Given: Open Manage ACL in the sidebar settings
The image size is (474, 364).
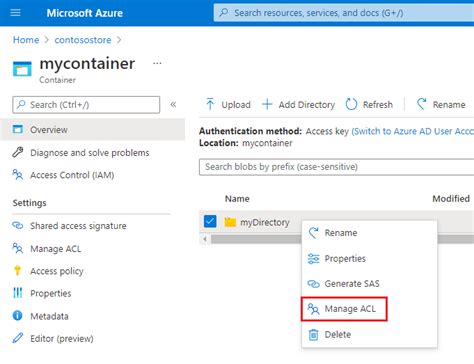Looking at the screenshot, I should pyautogui.click(x=56, y=249).
